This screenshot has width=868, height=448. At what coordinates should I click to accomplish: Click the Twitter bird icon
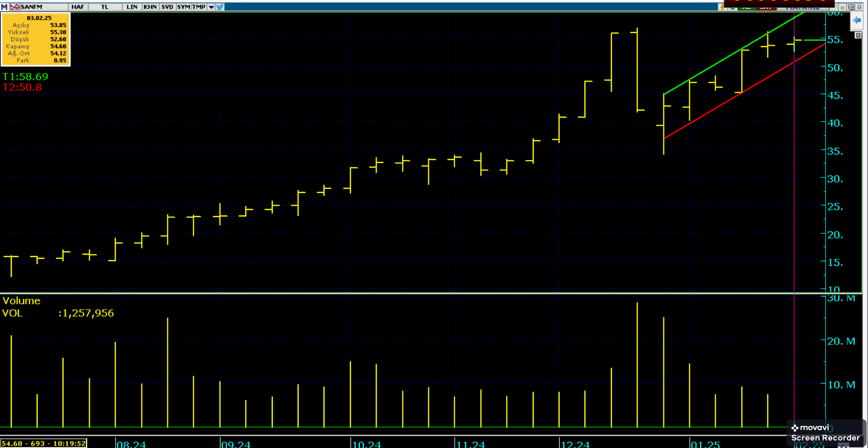coord(220,7)
